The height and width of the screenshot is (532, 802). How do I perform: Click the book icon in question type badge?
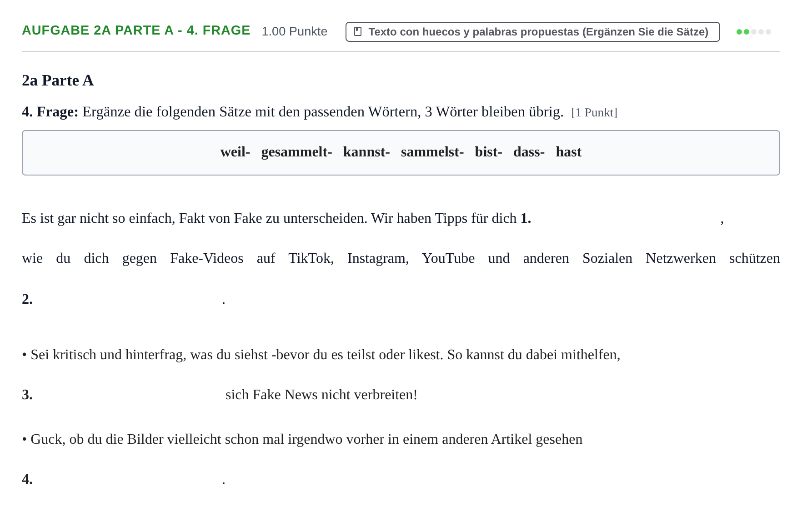pos(358,32)
